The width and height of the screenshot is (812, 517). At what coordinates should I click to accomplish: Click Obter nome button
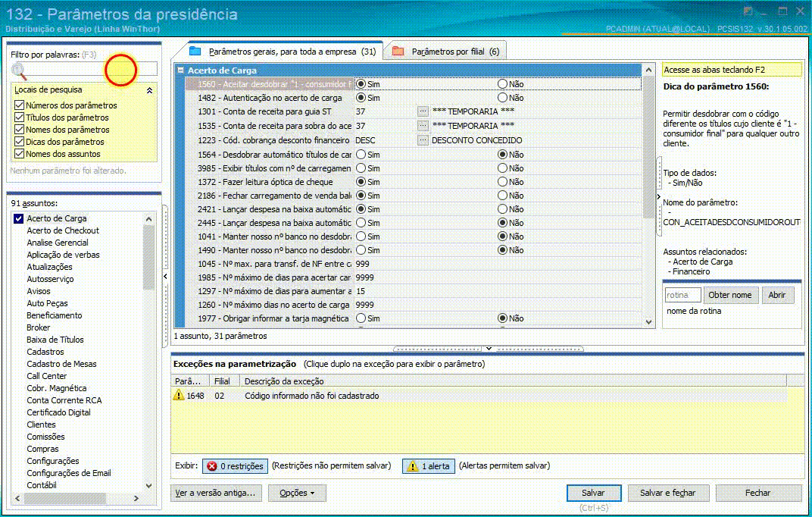click(730, 295)
